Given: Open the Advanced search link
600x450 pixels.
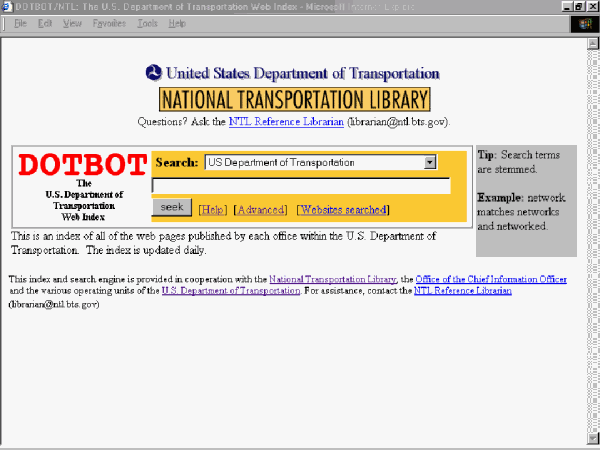Looking at the screenshot, I should 260,209.
